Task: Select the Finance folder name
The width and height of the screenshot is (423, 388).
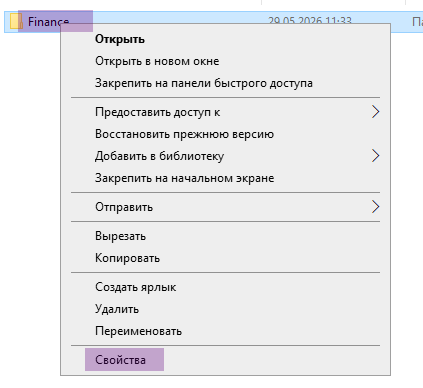Action: click(49, 22)
